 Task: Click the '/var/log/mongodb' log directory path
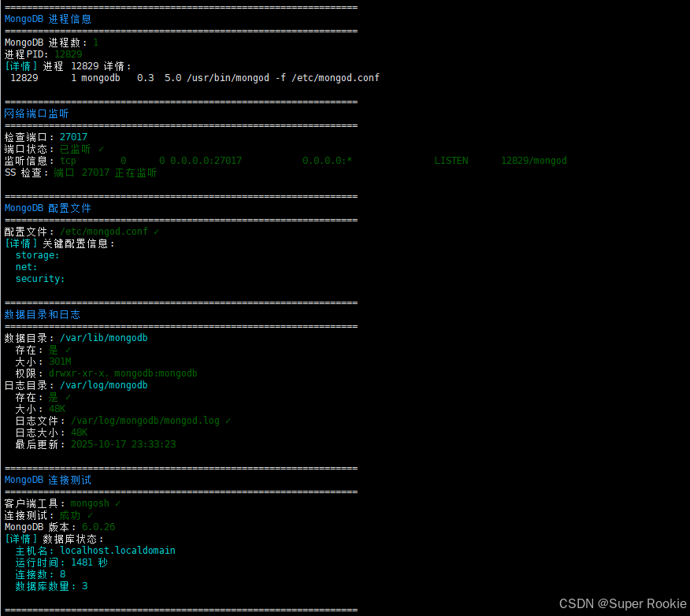click(x=104, y=385)
